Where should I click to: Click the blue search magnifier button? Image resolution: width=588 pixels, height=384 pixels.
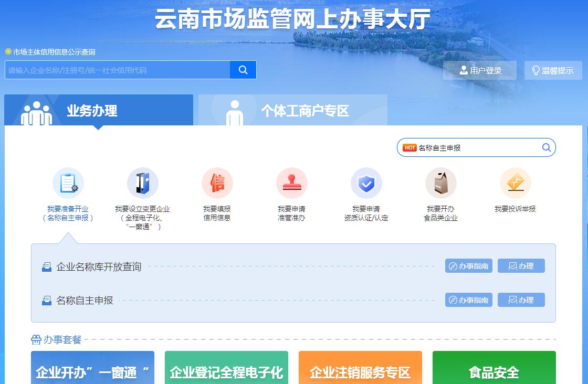tap(243, 70)
